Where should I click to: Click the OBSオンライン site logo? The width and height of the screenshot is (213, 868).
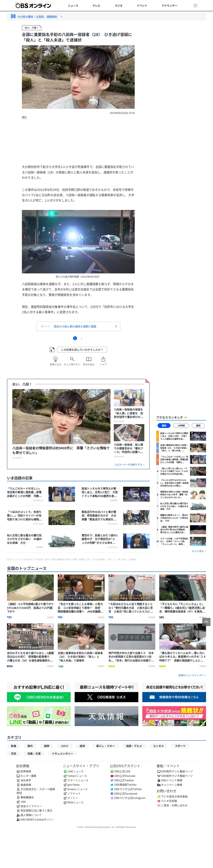click(33, 5)
